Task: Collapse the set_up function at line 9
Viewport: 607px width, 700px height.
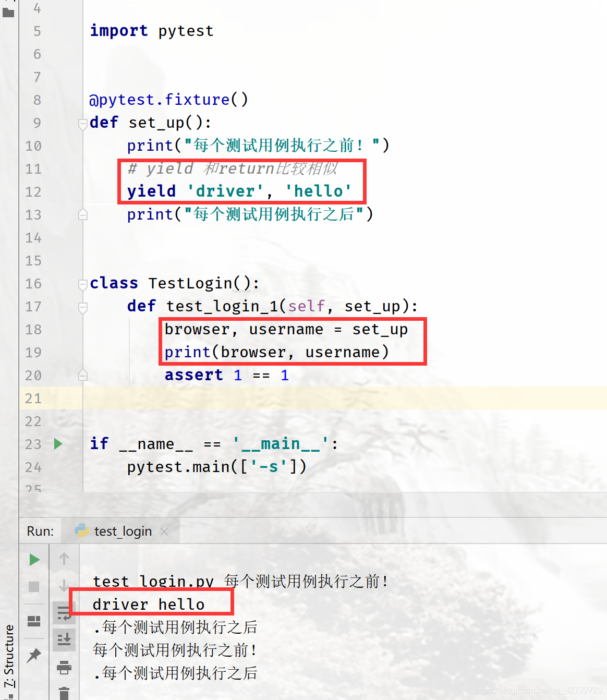Action: coord(82,124)
